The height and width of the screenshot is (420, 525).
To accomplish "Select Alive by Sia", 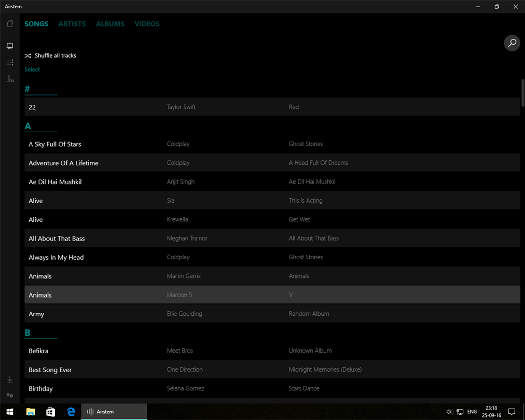I will coord(272,201).
